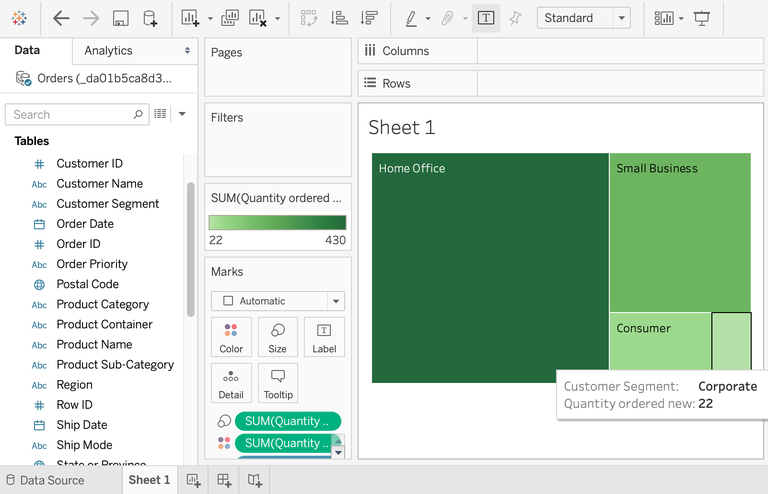The height and width of the screenshot is (494, 768).
Task: Click the Color mark card
Action: tap(231, 337)
